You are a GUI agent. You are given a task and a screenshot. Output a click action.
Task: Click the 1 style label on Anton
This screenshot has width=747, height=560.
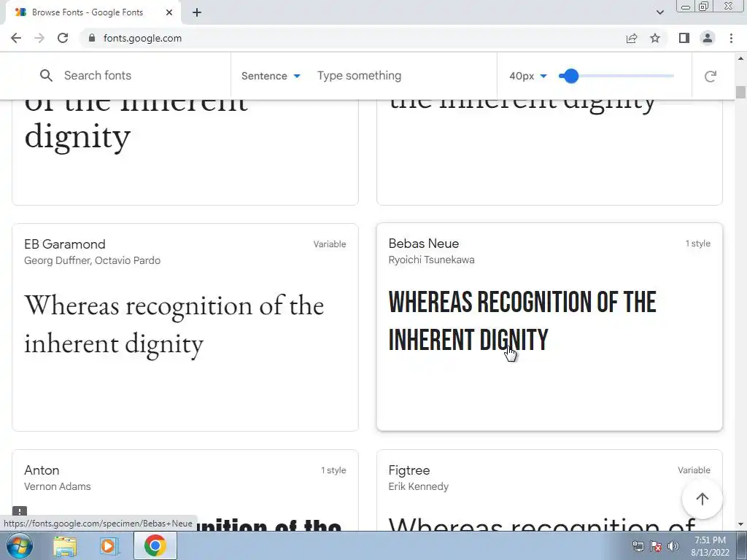[333, 470]
